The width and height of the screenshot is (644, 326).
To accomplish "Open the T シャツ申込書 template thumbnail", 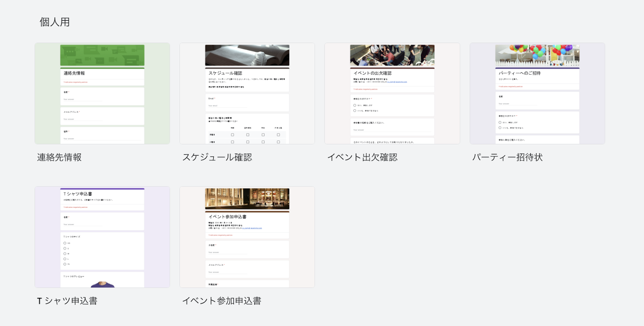I will coord(102,237).
